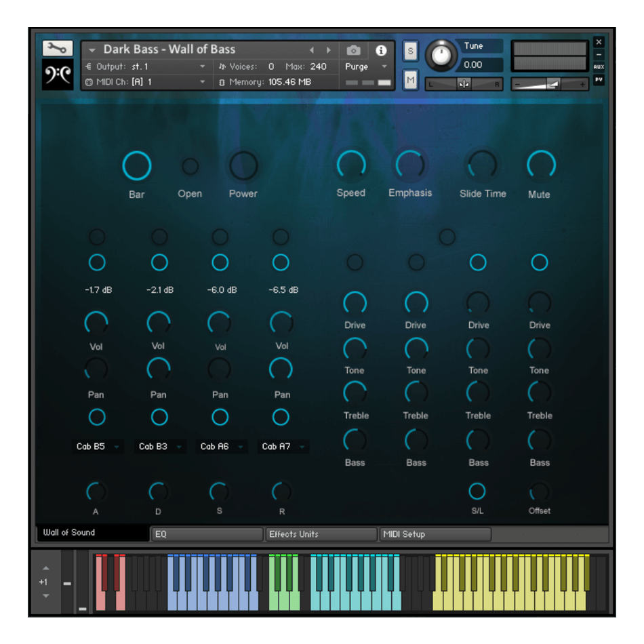Click the Tune knob in the header
The image size is (644, 644).
pyautogui.click(x=441, y=55)
